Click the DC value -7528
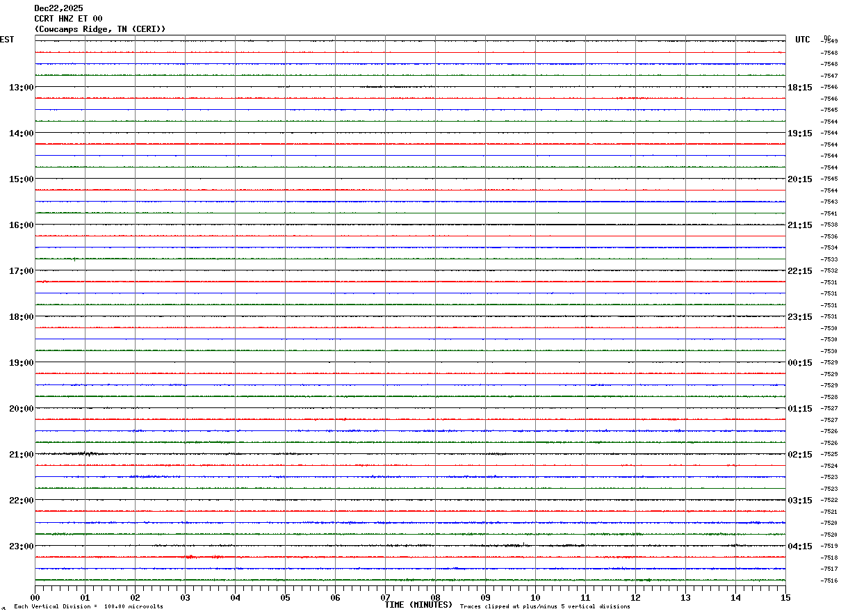This screenshot has height=616, width=841. pyautogui.click(x=828, y=397)
